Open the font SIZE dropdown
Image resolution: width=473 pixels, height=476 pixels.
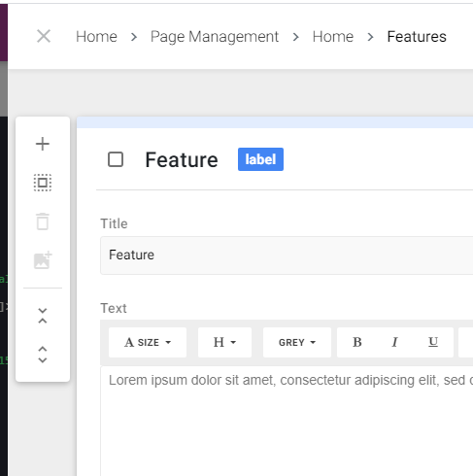pos(148,342)
